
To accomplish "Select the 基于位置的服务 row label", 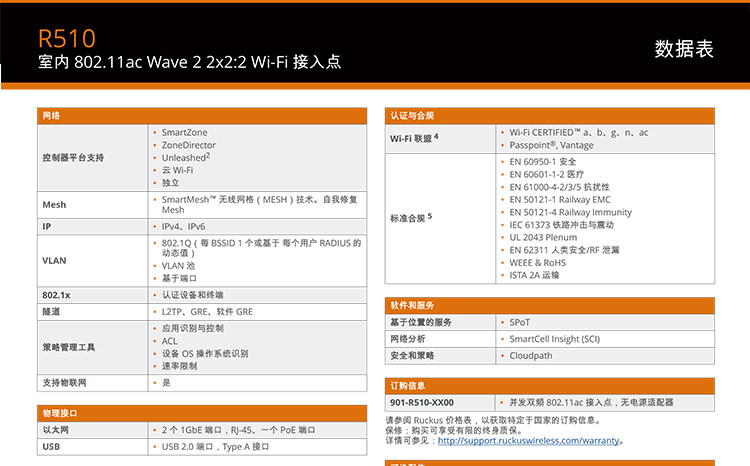I will click(420, 322).
